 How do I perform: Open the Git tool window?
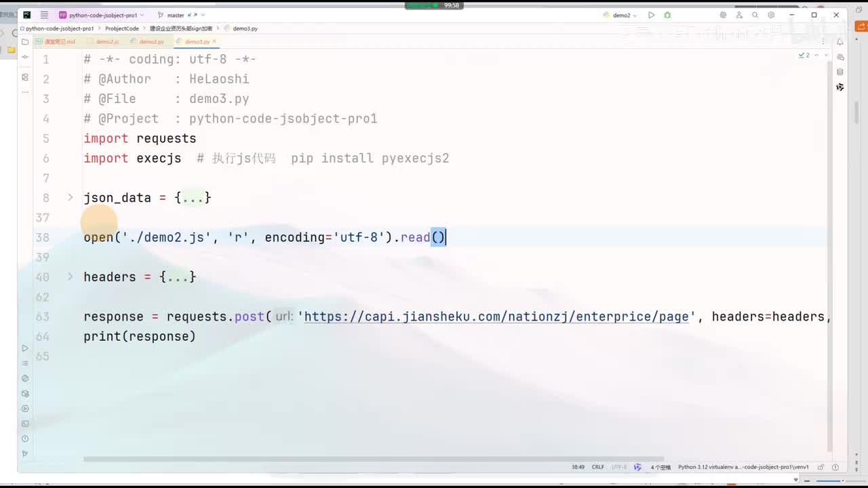pos(25,453)
